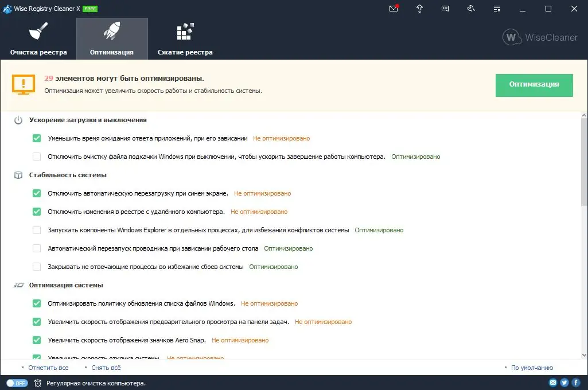Switch to the Сжатие реестра tab
588x390 pixels.
click(185, 37)
